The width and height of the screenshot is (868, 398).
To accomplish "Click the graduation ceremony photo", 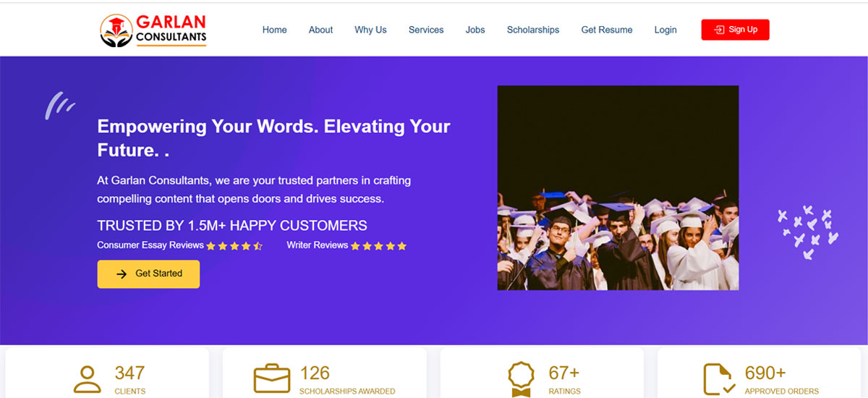I will point(618,188).
